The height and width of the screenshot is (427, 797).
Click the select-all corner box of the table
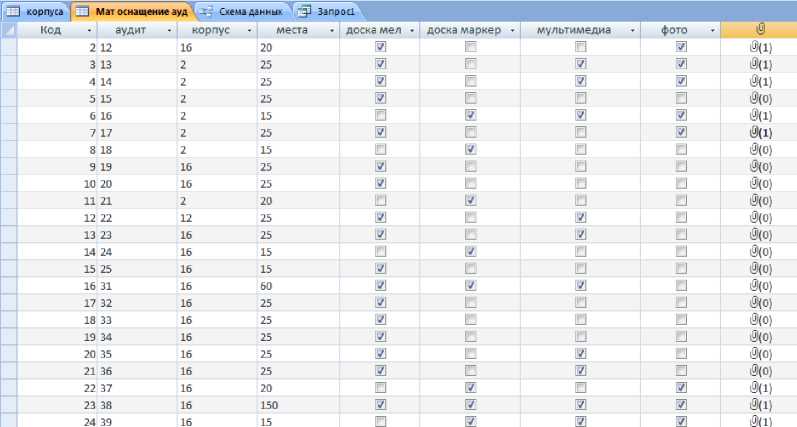point(9,30)
